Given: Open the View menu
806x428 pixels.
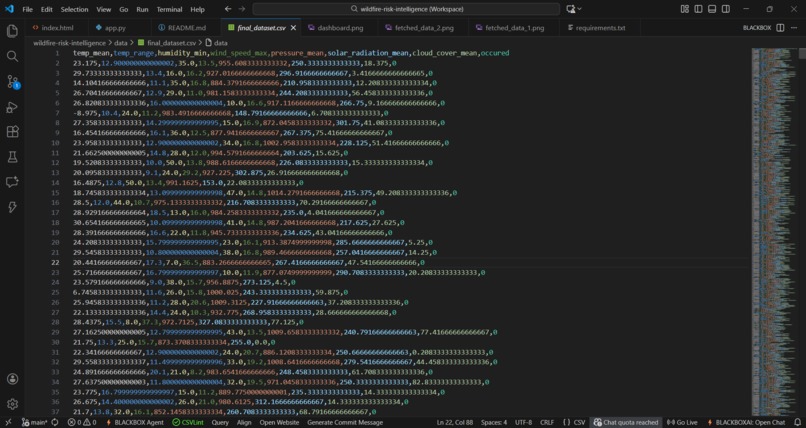Looking at the screenshot, I should pyautogui.click(x=103, y=9).
